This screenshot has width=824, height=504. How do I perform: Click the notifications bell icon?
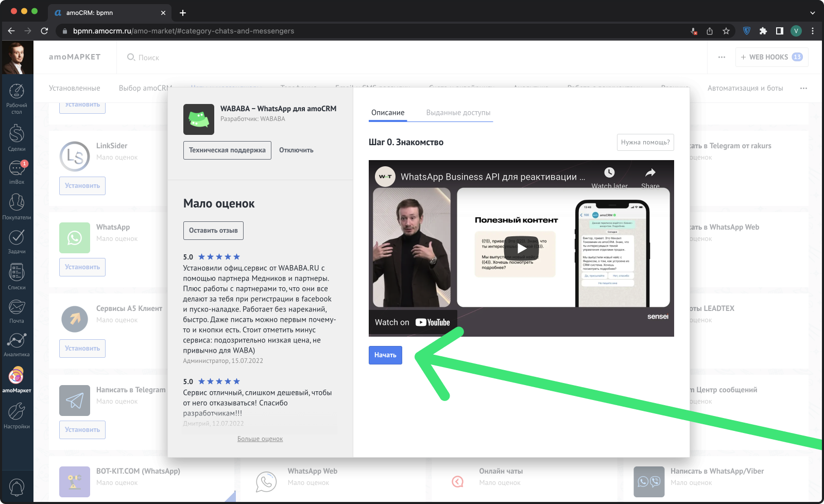[16, 486]
